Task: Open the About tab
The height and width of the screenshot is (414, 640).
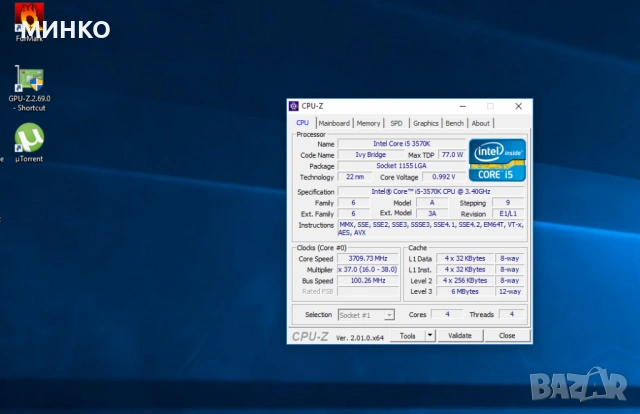Action: 480,123
